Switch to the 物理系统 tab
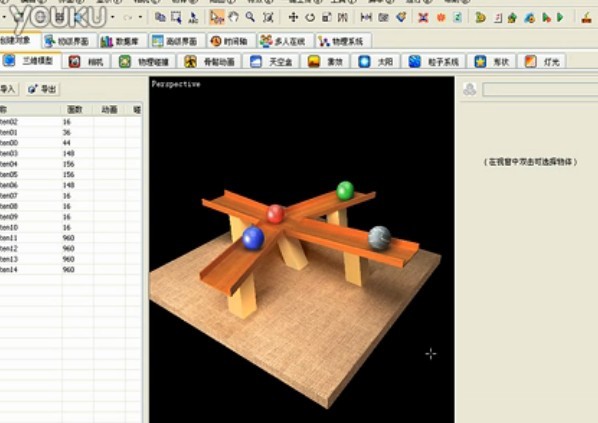Image resolution: width=598 pixels, height=423 pixels. tap(341, 41)
